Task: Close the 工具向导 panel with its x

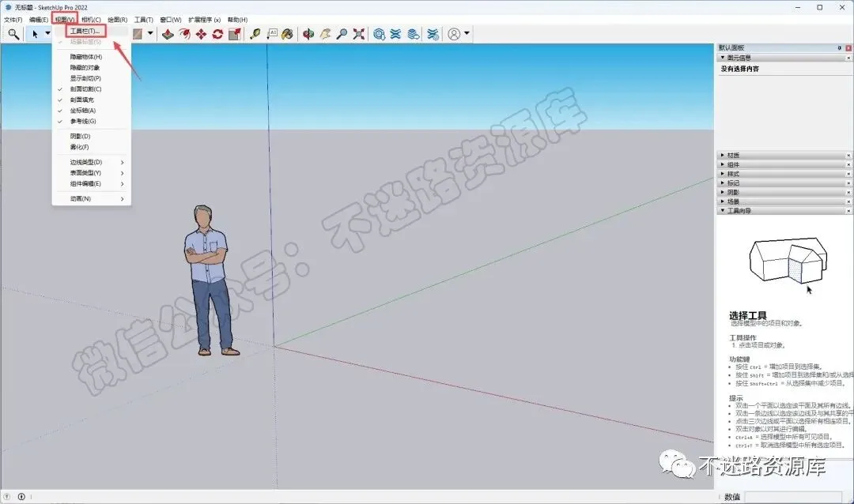Action: [848, 211]
